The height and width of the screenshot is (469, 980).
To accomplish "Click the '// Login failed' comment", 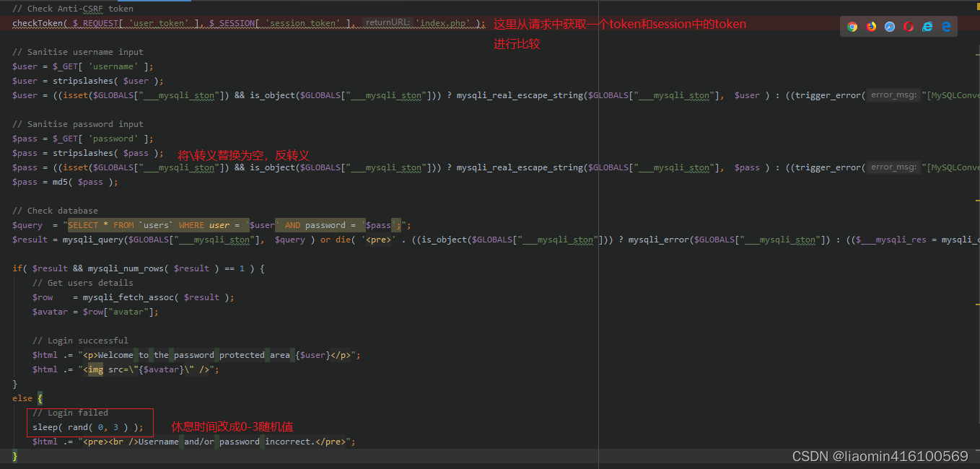I will coord(70,413).
